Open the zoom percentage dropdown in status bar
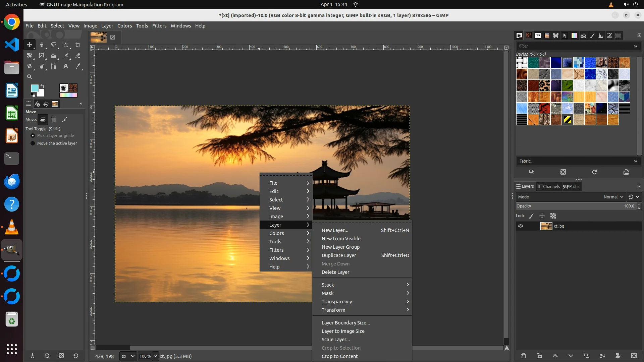644x362 pixels. [155, 356]
